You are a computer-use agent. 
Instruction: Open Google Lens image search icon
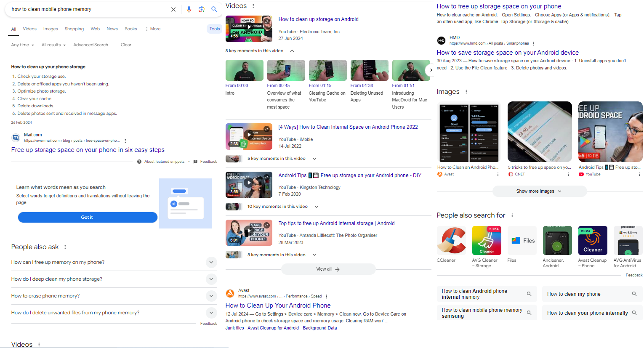click(202, 9)
